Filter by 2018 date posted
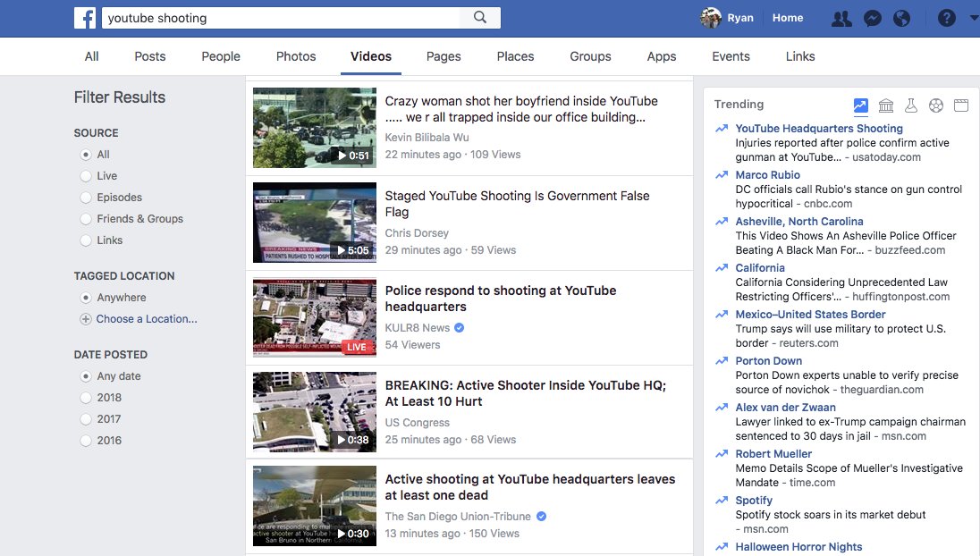Image resolution: width=980 pixels, height=556 pixels. pyautogui.click(x=86, y=398)
